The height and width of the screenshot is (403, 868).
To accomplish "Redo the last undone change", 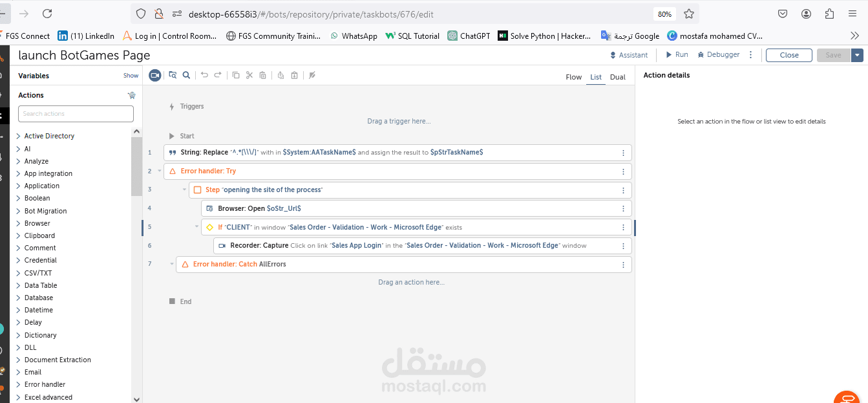I will [218, 75].
